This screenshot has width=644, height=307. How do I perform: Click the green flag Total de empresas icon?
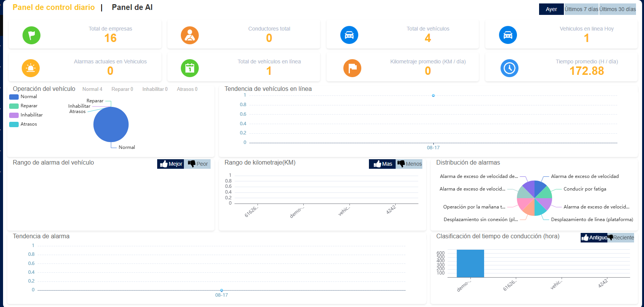[x=31, y=35]
